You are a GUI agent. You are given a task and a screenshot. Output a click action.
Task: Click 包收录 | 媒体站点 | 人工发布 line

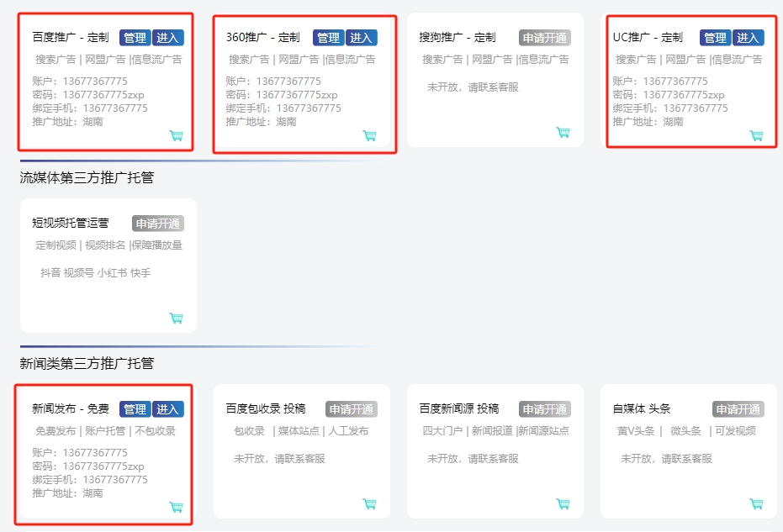point(301,430)
